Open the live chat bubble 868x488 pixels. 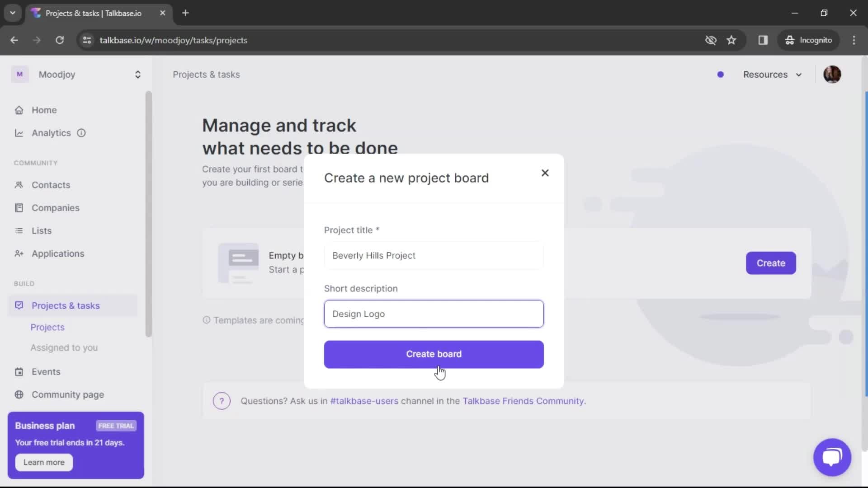832,457
